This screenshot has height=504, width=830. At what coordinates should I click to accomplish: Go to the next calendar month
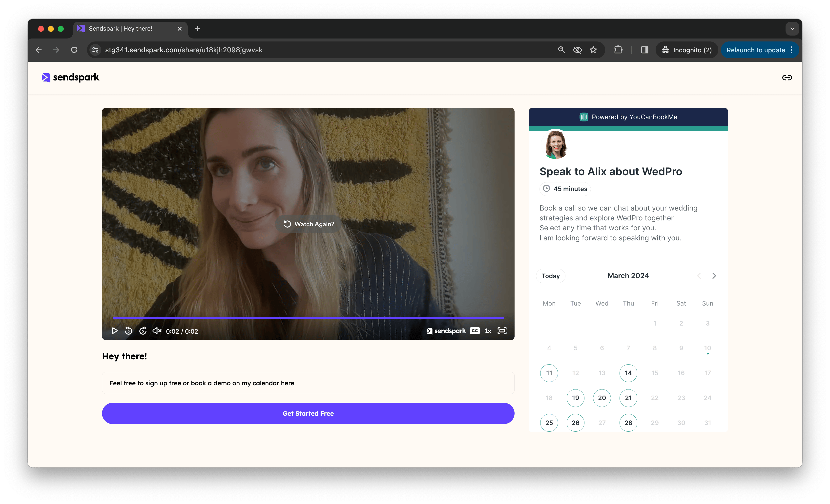click(714, 276)
